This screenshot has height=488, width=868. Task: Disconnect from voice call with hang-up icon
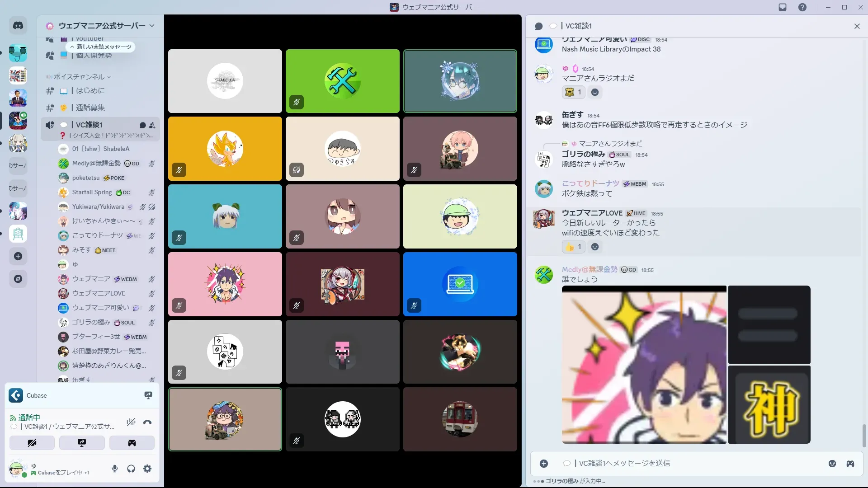point(147,422)
